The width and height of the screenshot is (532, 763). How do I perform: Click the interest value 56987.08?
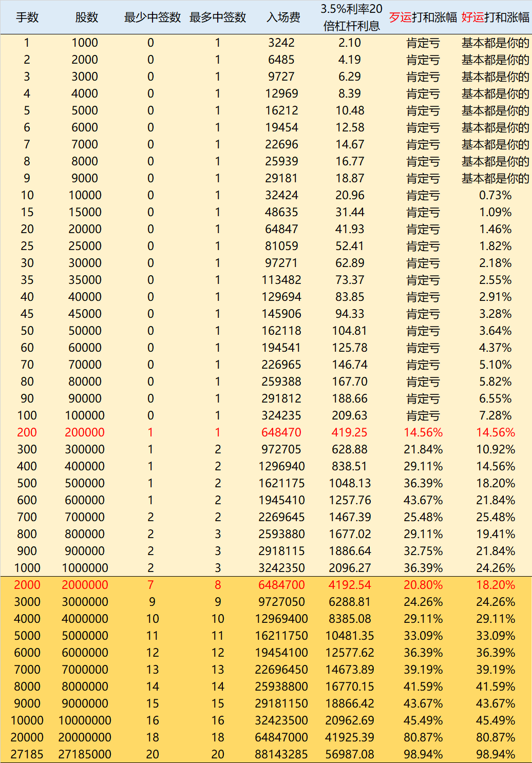[x=350, y=754]
